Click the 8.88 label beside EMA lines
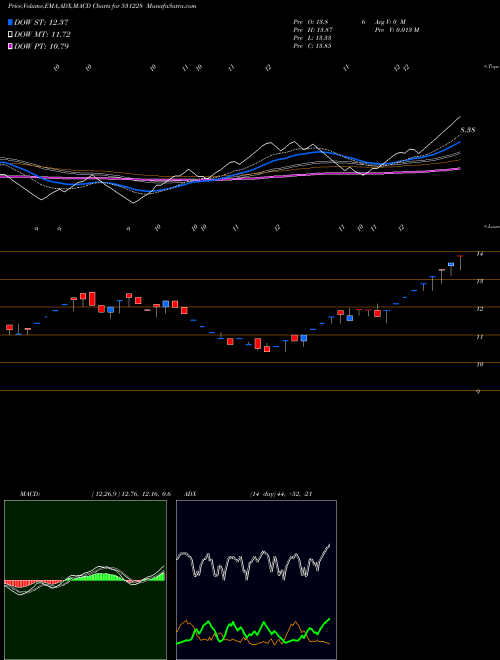Viewport: 500px width, 660px height. [468, 130]
